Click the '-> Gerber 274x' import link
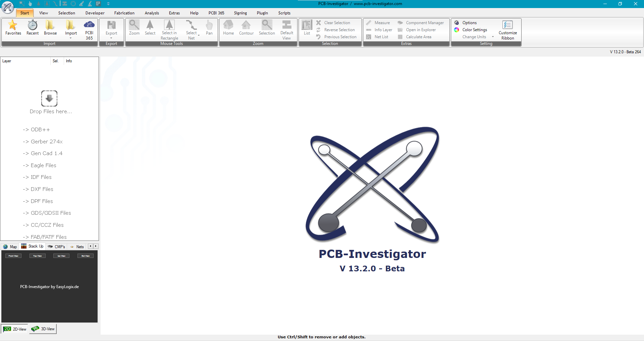The width and height of the screenshot is (644, 341). tap(43, 142)
